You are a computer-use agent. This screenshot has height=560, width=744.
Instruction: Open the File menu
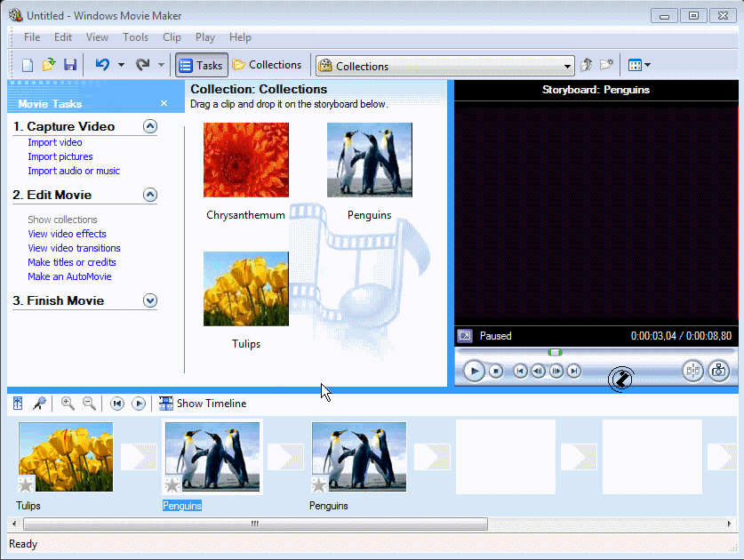click(32, 37)
